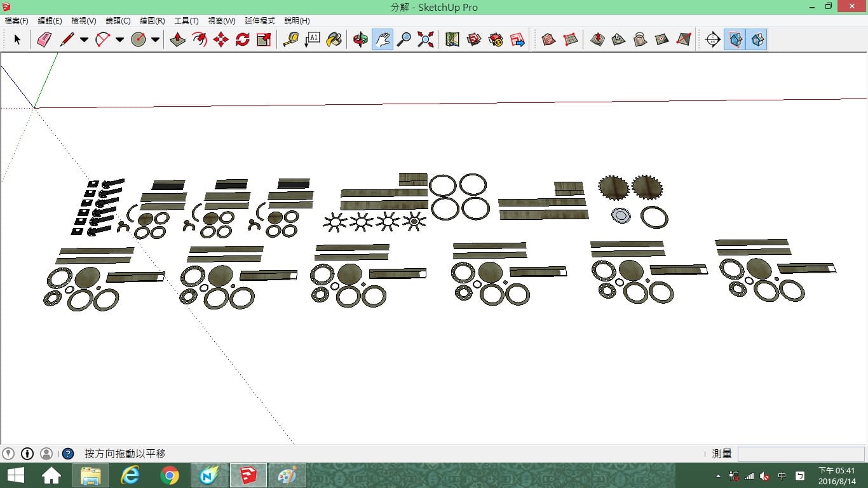Open Google Chrome from the taskbar
This screenshot has height=488, width=868.
point(170,475)
